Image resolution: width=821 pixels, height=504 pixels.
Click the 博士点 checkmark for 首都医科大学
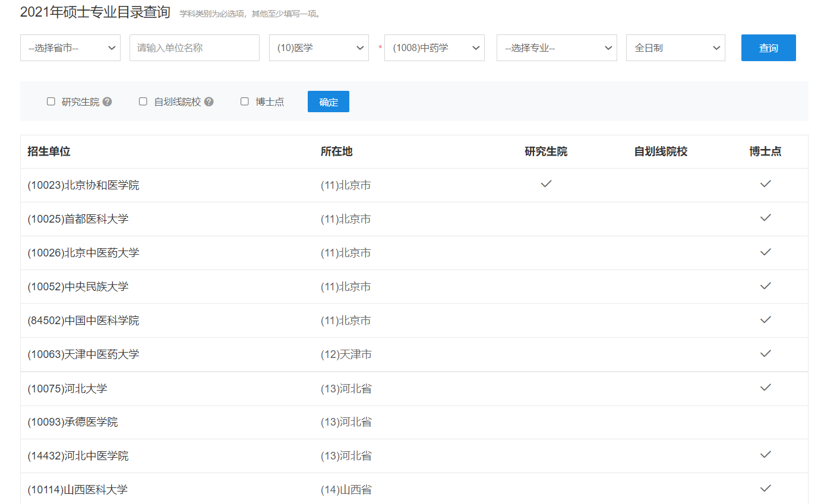(x=766, y=218)
